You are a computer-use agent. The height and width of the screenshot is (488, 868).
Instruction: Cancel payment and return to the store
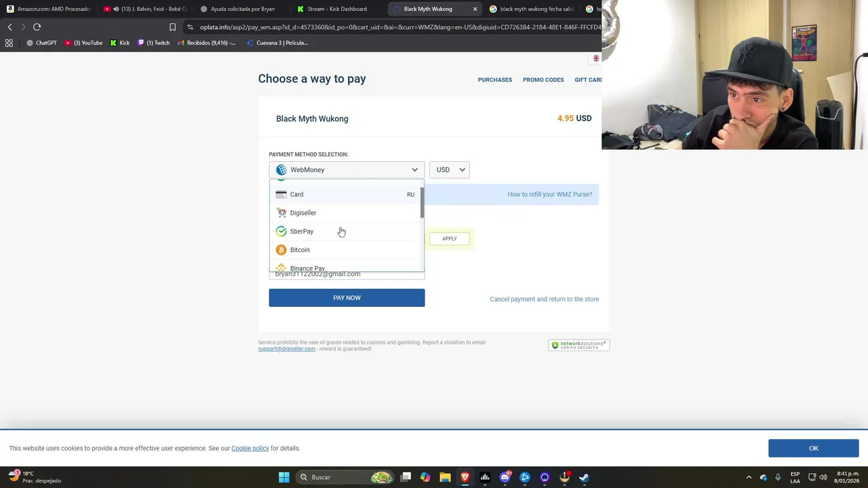pyautogui.click(x=545, y=299)
